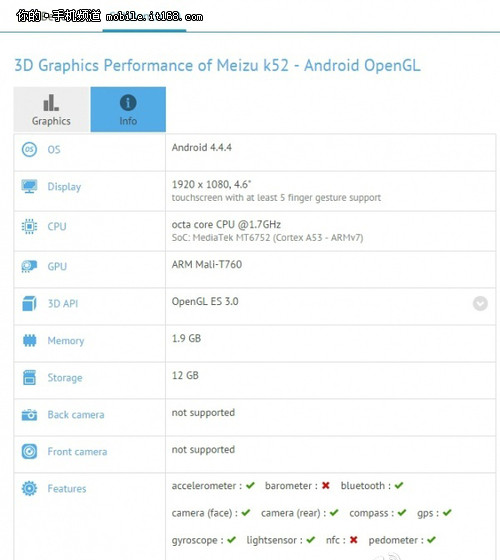Click the Front camera lens icon
This screenshot has width=500, height=560.
[x=29, y=451]
